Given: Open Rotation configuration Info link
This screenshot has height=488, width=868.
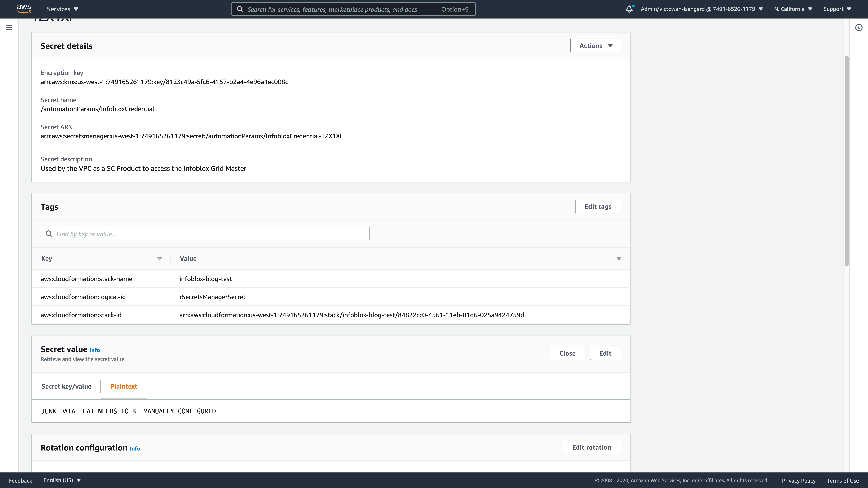Looking at the screenshot, I should tap(135, 449).
